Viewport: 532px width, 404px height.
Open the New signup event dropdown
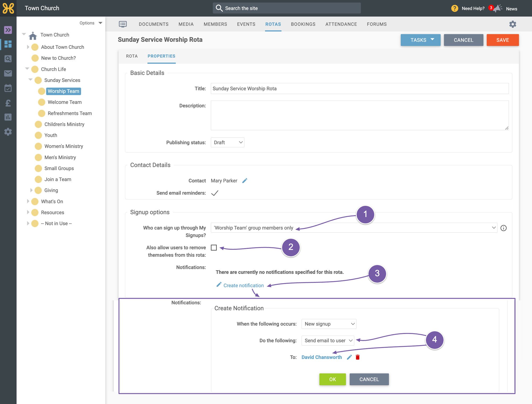329,324
